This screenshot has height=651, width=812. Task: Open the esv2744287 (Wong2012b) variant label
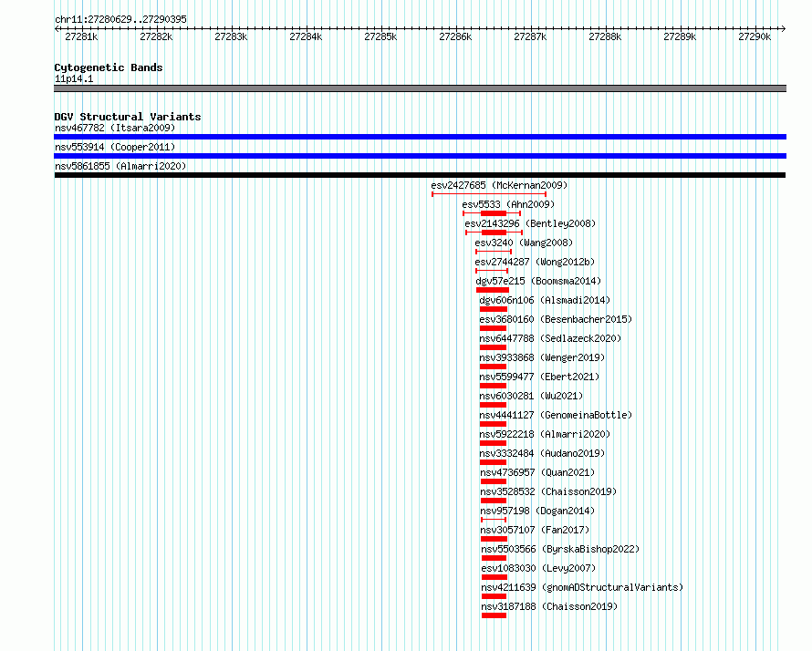535,262
